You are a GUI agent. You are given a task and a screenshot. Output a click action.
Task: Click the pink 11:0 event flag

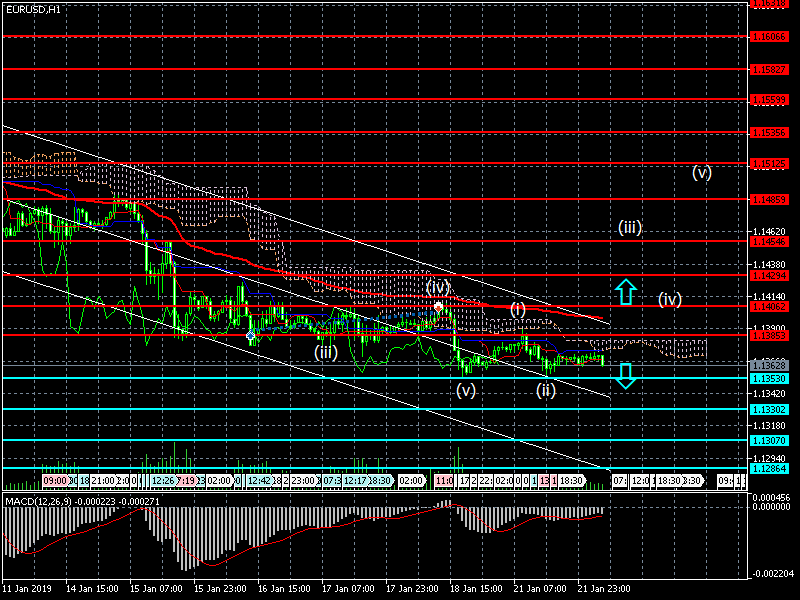point(444,481)
